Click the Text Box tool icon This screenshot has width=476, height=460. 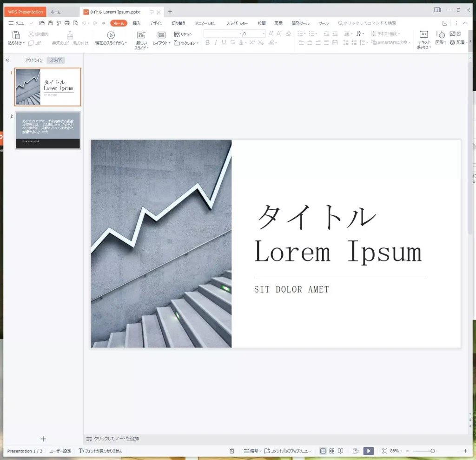pos(423,35)
